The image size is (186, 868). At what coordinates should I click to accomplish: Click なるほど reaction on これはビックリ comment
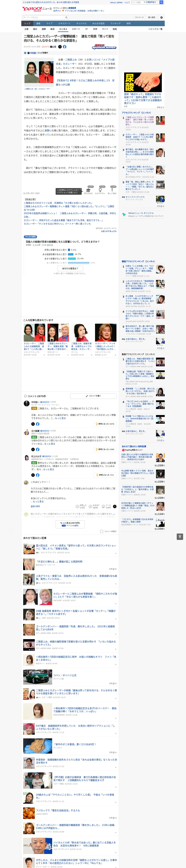coord(94,506)
